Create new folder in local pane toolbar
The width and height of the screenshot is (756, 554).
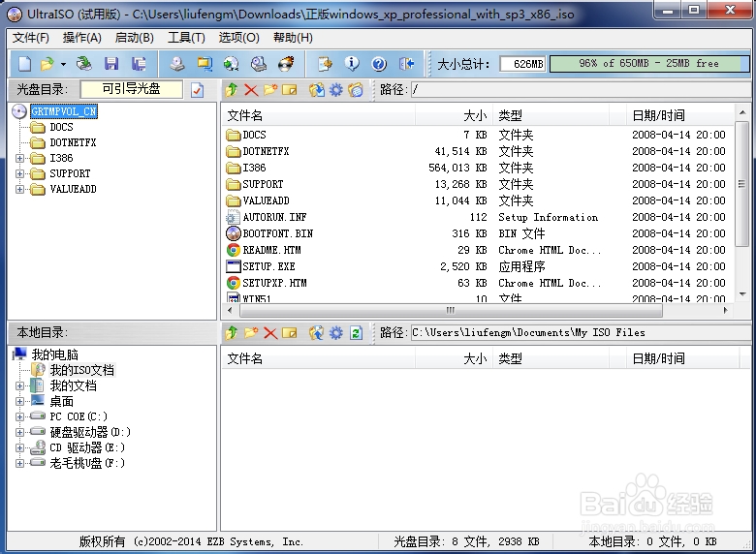[251, 333]
